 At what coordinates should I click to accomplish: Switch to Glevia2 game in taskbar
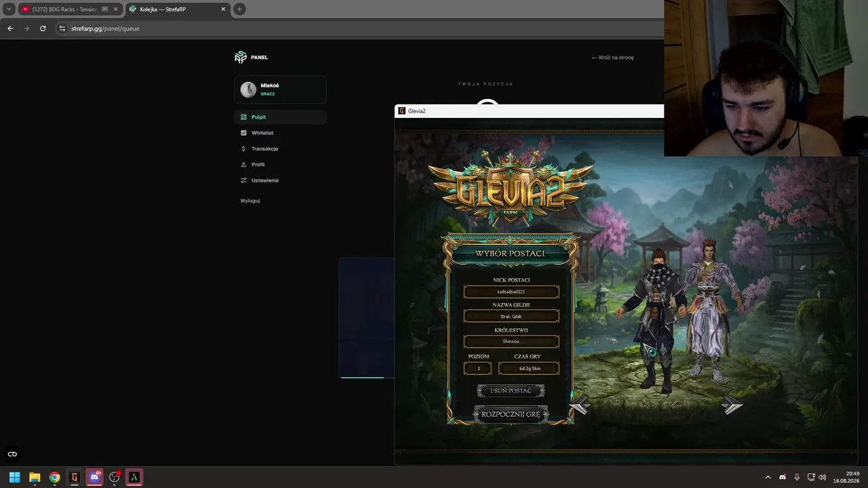(75, 477)
